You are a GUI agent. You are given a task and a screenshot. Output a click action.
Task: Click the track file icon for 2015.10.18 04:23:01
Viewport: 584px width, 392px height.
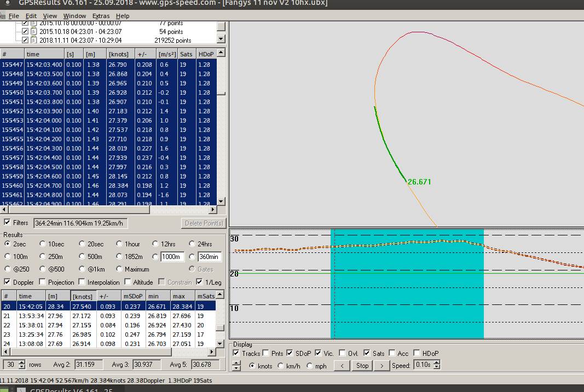click(x=33, y=32)
